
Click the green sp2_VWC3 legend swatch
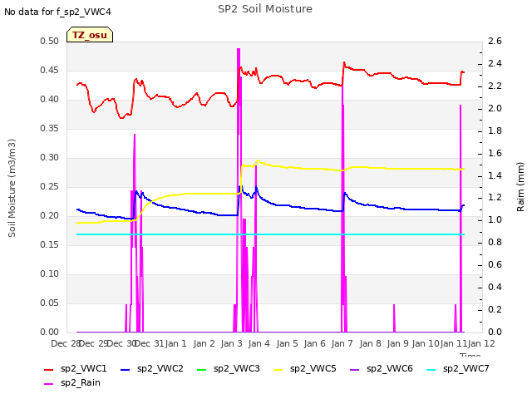[x=201, y=369]
